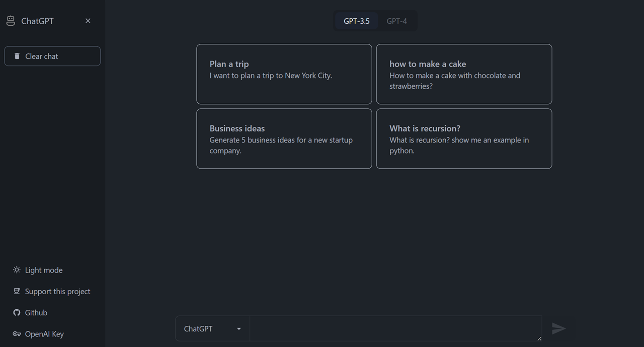The height and width of the screenshot is (347, 644).
Task: Switch to the GPT-4 model
Action: [x=396, y=21]
